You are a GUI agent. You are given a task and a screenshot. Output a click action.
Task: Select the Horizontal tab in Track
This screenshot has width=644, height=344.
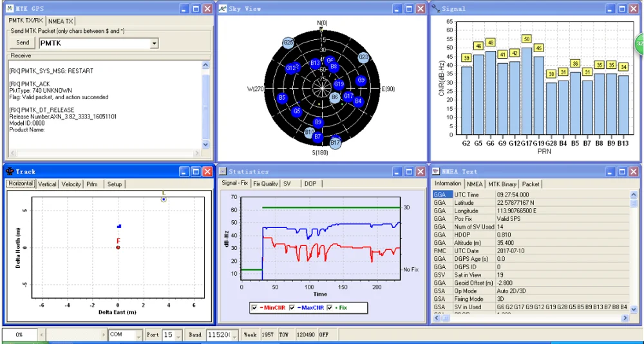click(21, 184)
